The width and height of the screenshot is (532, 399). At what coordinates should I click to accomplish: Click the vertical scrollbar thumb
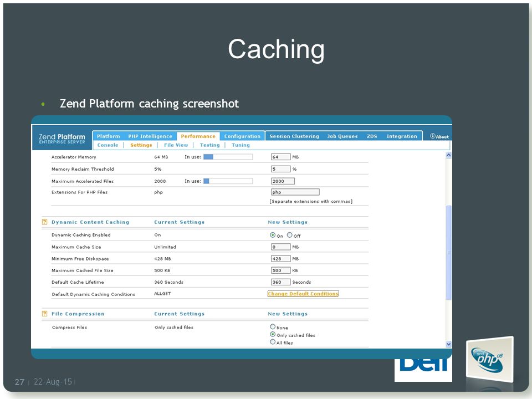[x=448, y=253]
